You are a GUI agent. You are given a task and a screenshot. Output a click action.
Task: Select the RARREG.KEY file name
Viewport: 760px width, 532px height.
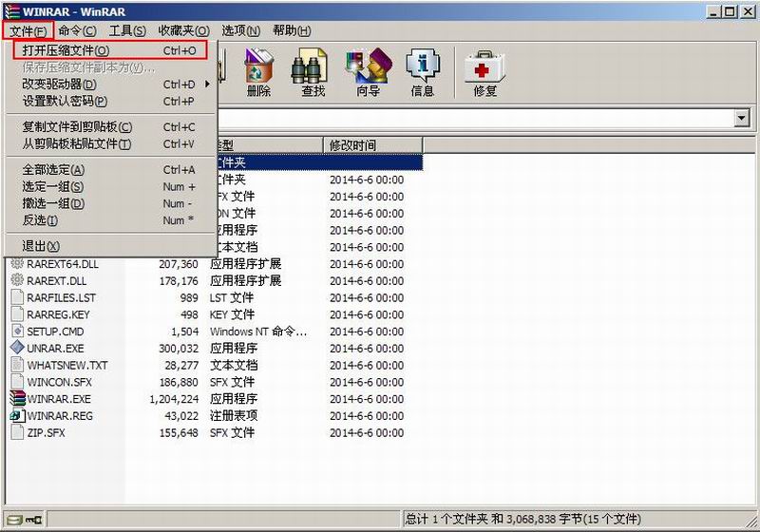click(x=58, y=315)
